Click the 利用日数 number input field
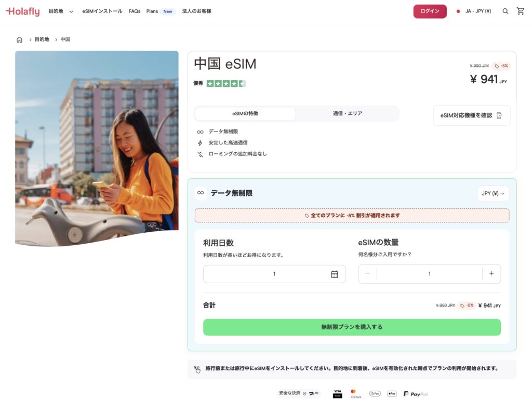 point(274,273)
